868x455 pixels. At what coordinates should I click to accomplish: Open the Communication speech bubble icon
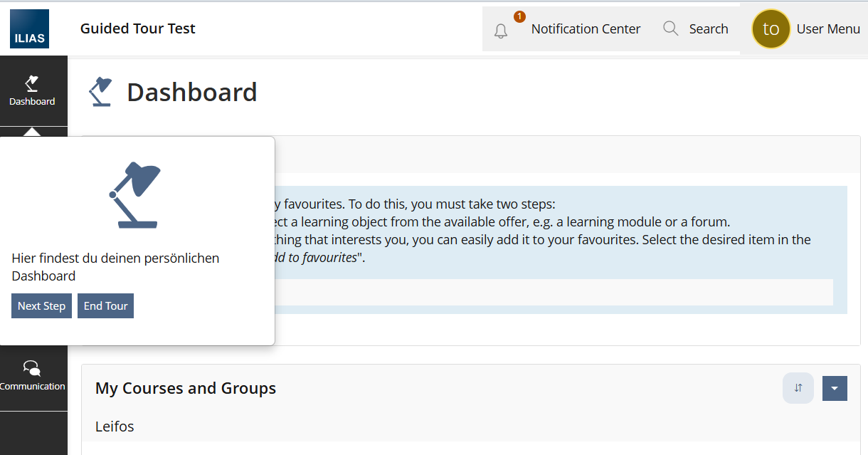coord(32,368)
